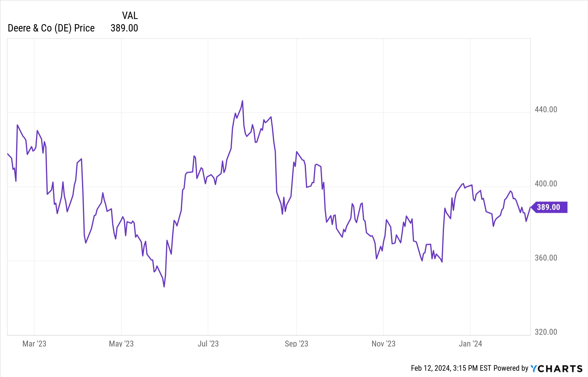588x377 pixels.
Task: Click the Deere & Co (DE) Price legend label
Action: [51, 28]
